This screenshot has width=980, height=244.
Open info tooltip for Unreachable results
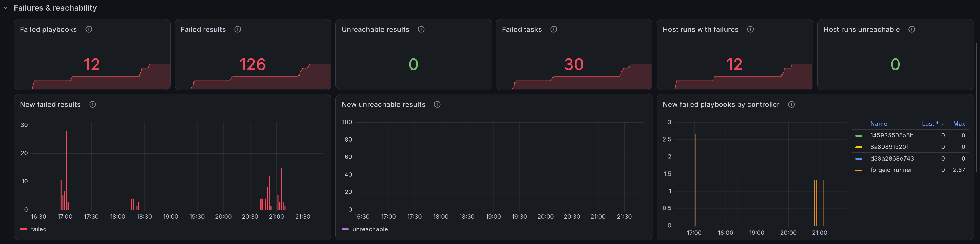[x=421, y=29]
